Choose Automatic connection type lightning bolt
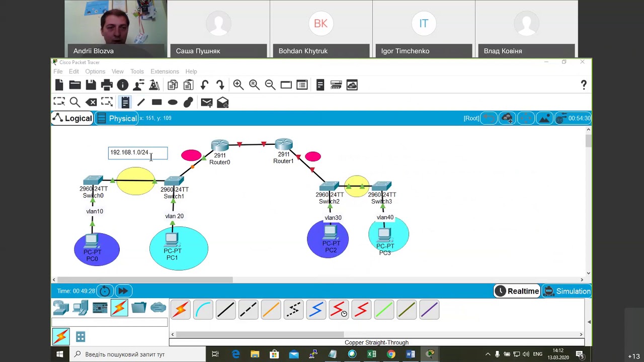The image size is (644, 362). (x=180, y=310)
